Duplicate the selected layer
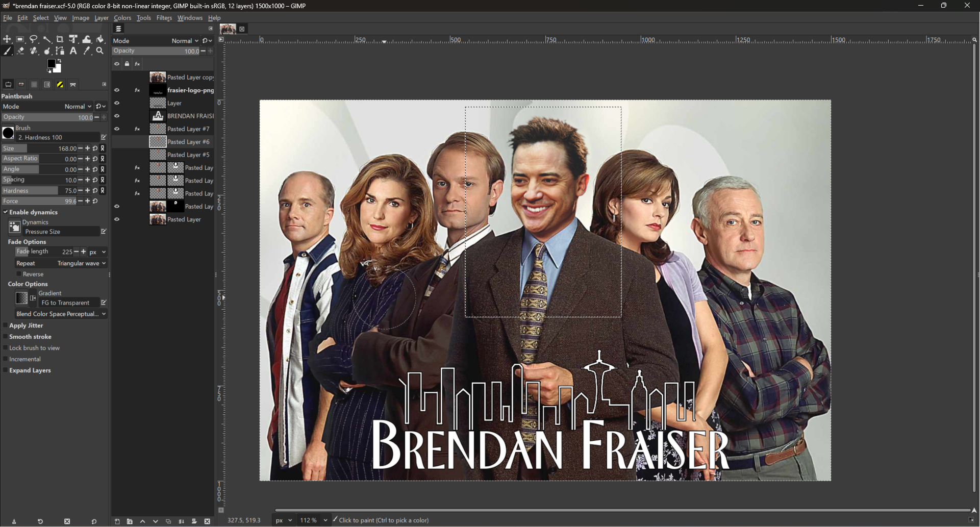The height and width of the screenshot is (527, 980). pos(168,521)
